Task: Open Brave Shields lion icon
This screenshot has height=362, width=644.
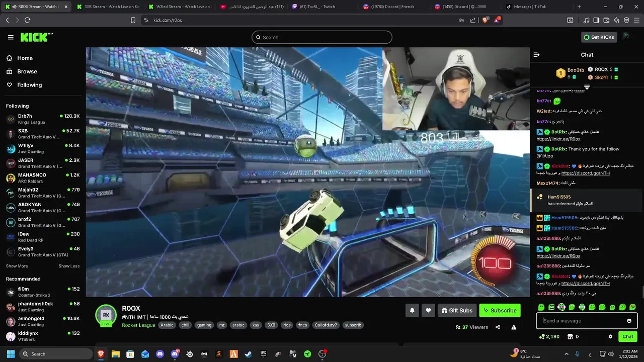Action: tap(485, 20)
